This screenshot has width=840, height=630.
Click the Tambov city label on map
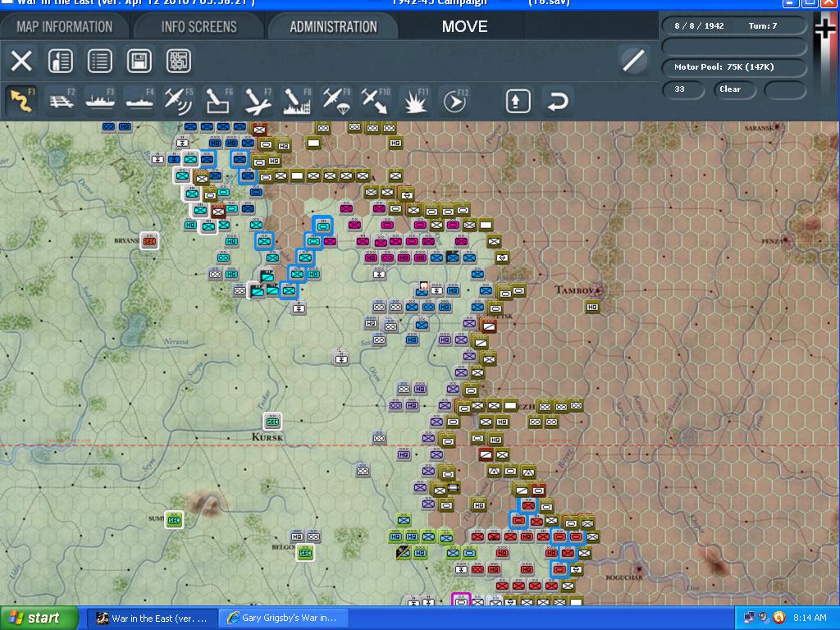(x=577, y=290)
